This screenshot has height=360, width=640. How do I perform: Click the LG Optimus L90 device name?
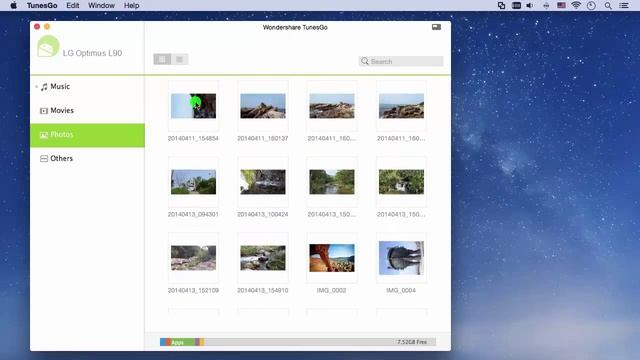[92, 53]
